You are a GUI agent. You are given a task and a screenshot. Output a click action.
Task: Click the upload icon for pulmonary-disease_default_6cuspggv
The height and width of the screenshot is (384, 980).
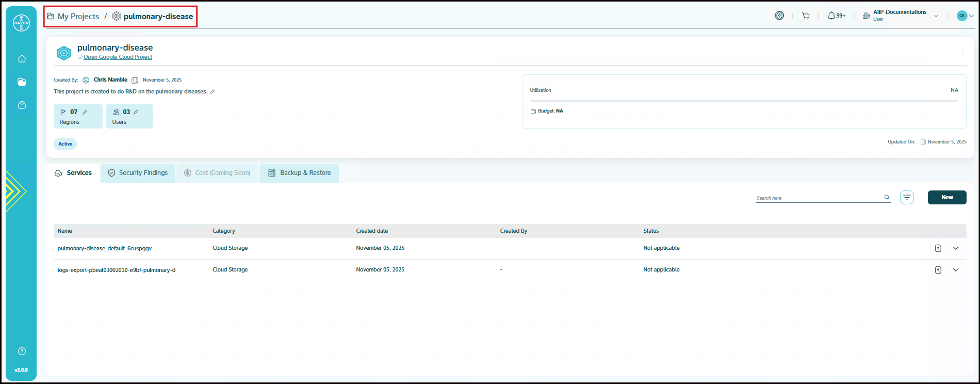[938, 248]
